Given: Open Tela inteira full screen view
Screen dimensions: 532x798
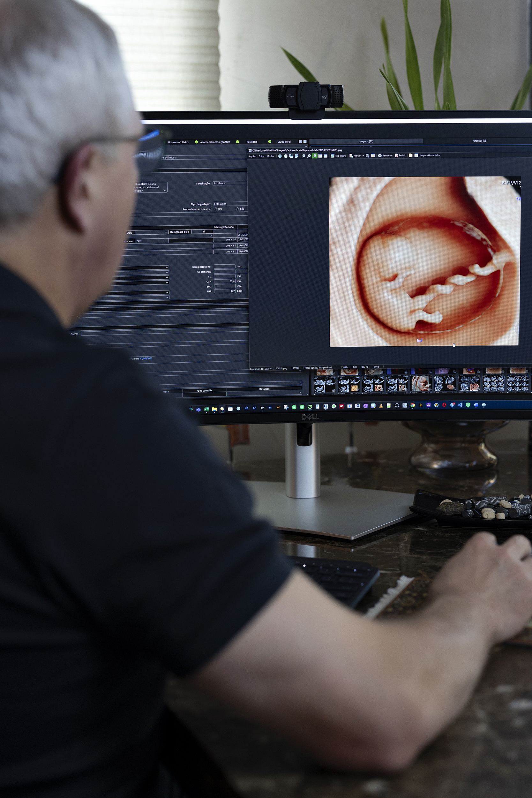Looking at the screenshot, I should coord(338,155).
